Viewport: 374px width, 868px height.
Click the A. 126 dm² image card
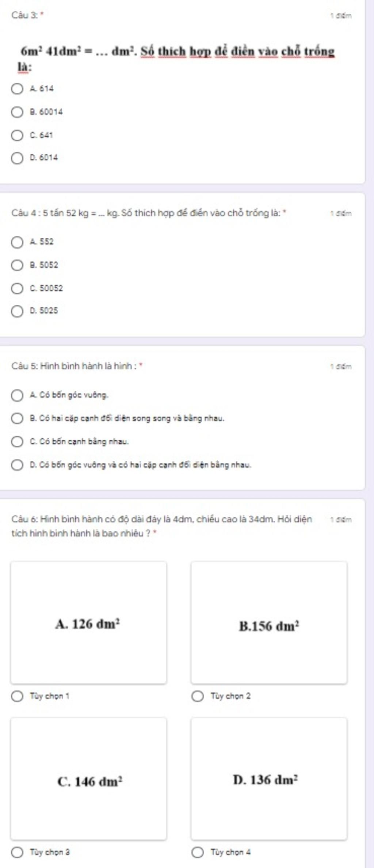89,622
